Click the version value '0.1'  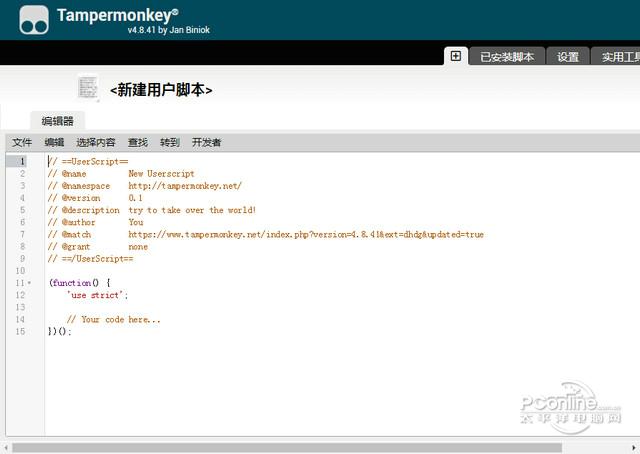tap(136, 198)
